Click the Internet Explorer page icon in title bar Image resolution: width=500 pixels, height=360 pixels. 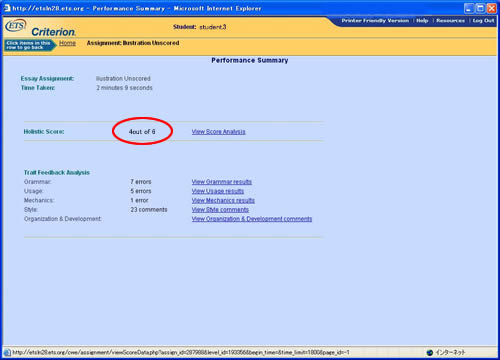[7, 8]
